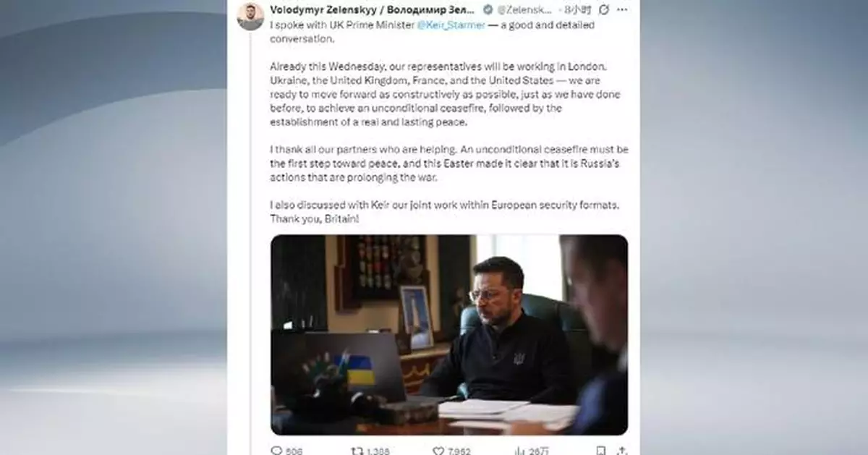The width and height of the screenshot is (868, 455).
Task: Click the view count number
Action: click(x=538, y=451)
